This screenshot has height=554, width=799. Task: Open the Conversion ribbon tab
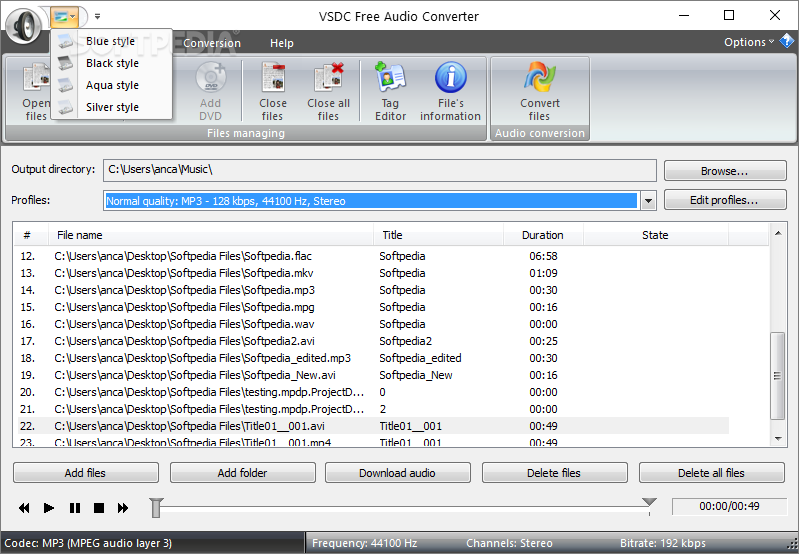tap(211, 43)
